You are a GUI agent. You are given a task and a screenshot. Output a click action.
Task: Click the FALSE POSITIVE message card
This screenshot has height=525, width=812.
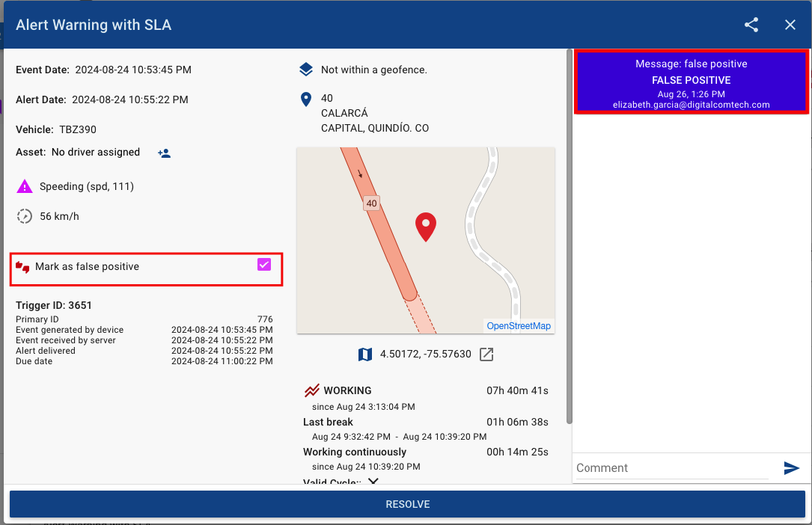pos(692,82)
